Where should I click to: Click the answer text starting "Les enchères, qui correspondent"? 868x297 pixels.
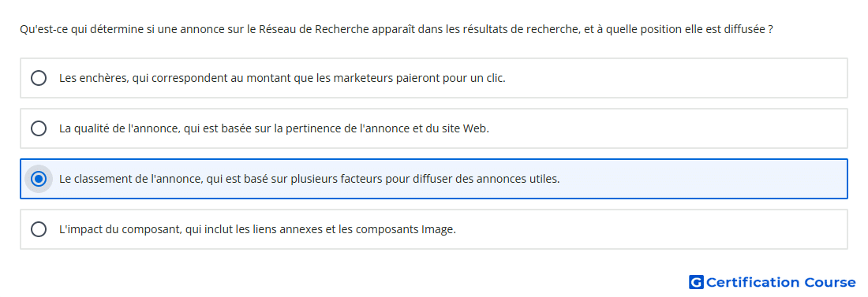pos(282,78)
